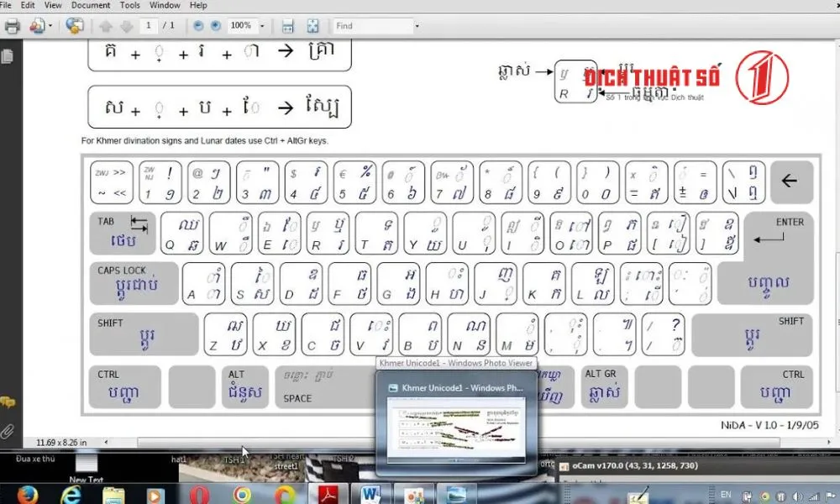The height and width of the screenshot is (504, 840).
Task: Zoom out on the document
Action: point(197,26)
